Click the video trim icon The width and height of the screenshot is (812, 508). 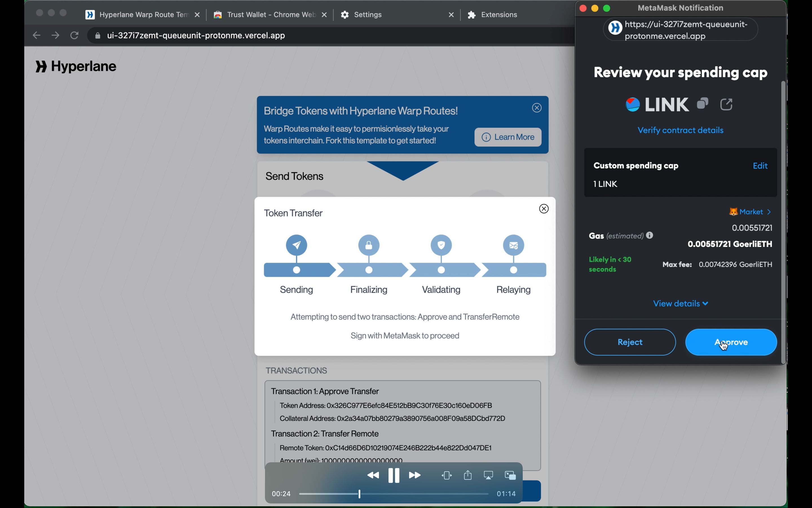coord(447,476)
